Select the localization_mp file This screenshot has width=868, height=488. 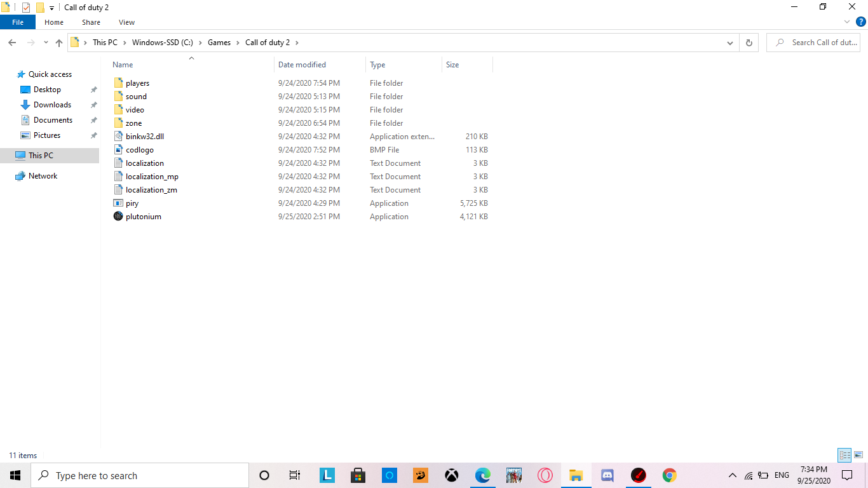point(152,177)
